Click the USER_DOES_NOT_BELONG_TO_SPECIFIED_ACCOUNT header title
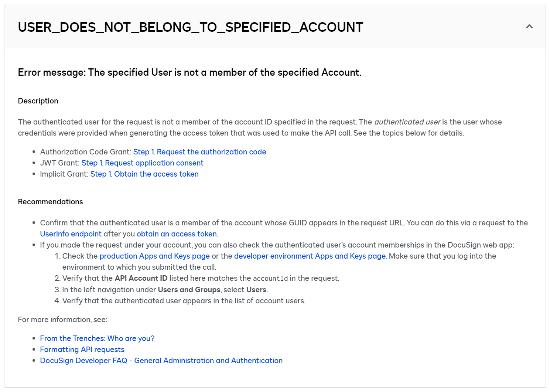 coord(190,27)
